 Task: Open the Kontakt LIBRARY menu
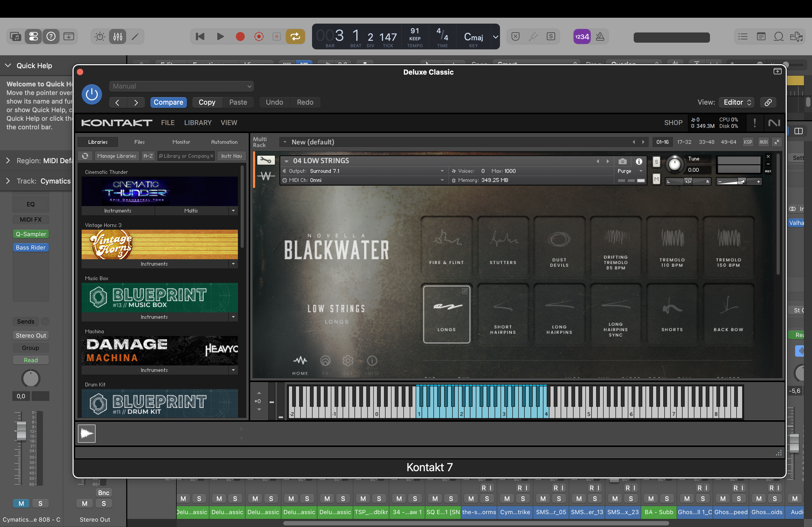click(x=198, y=123)
